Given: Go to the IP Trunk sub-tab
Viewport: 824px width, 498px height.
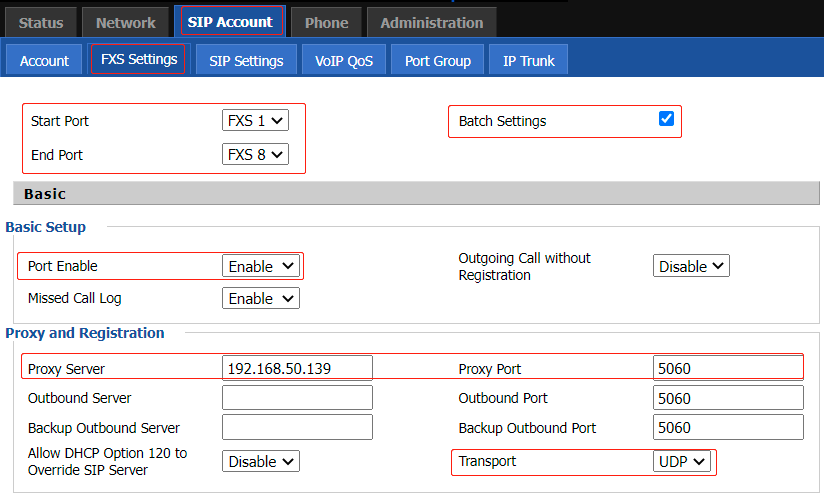Looking at the screenshot, I should click(528, 60).
